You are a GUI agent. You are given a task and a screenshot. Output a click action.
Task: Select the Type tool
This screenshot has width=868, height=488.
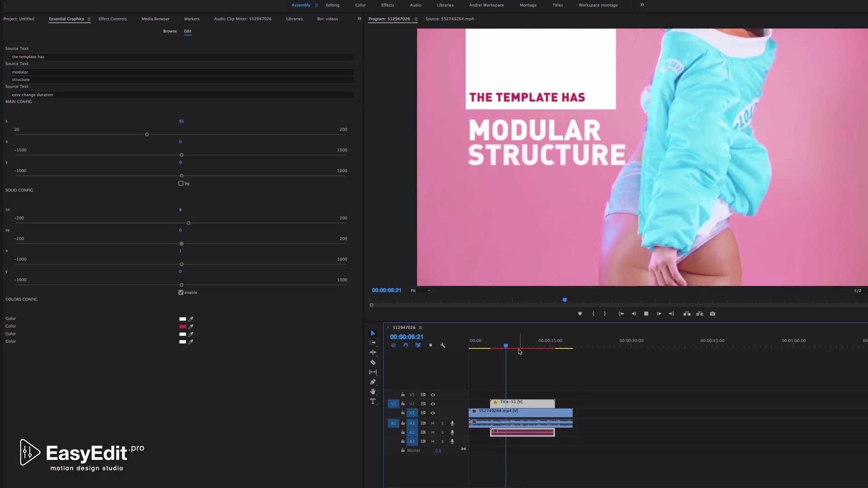pyautogui.click(x=373, y=401)
